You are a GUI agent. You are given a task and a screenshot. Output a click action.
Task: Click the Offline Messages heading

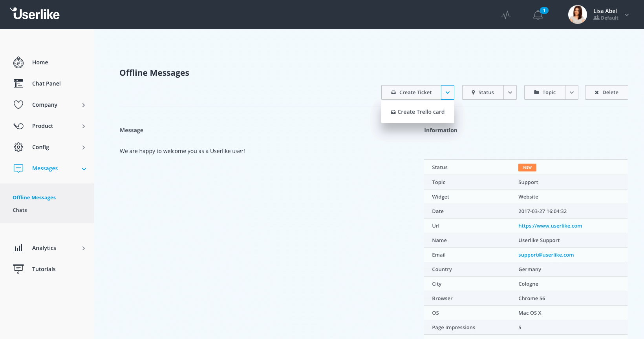[154, 73]
